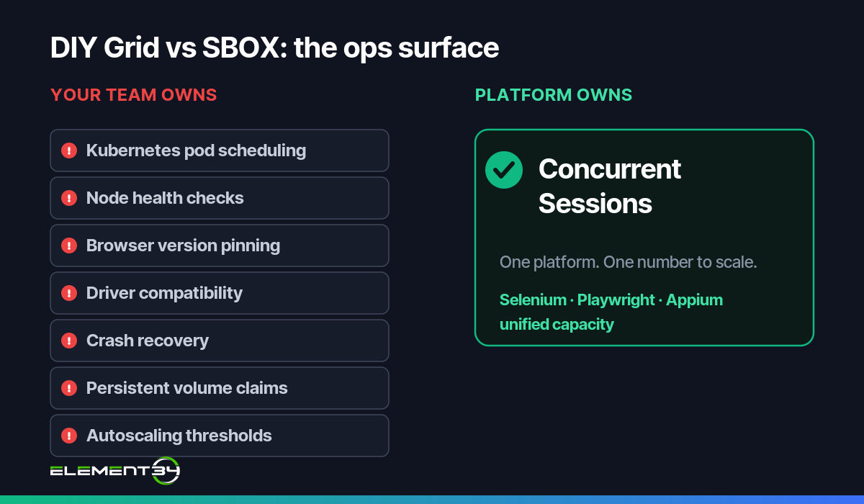Select the Crash recovery text
Screen dimensions: 864x504
click(x=148, y=341)
